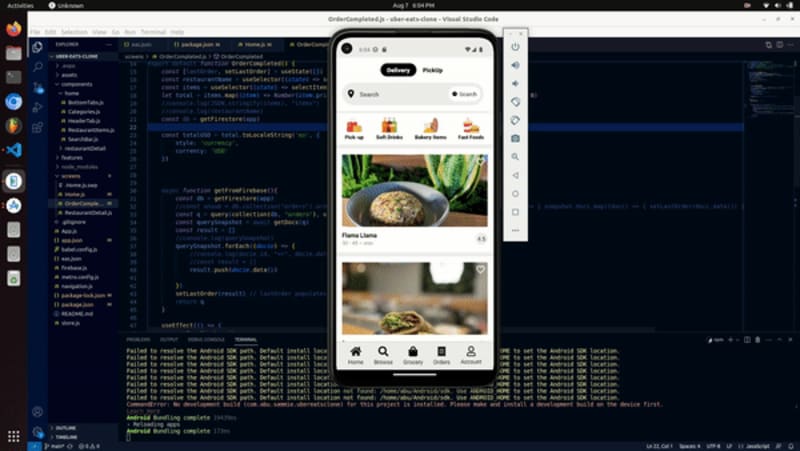This screenshot has width=800, height=451.
Task: Click the emulator volume up button
Action: click(x=515, y=65)
